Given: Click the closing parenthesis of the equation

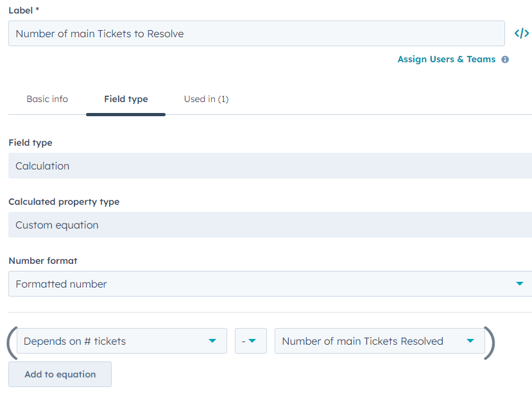Looking at the screenshot, I should pos(490,343).
